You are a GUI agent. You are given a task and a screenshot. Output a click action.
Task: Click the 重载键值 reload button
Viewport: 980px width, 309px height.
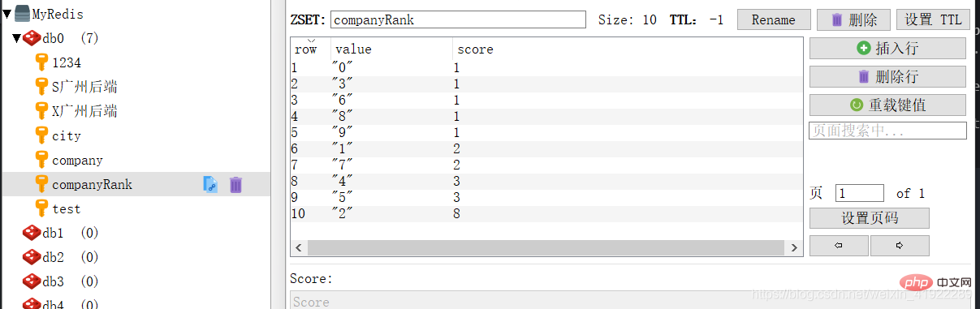[x=887, y=105]
